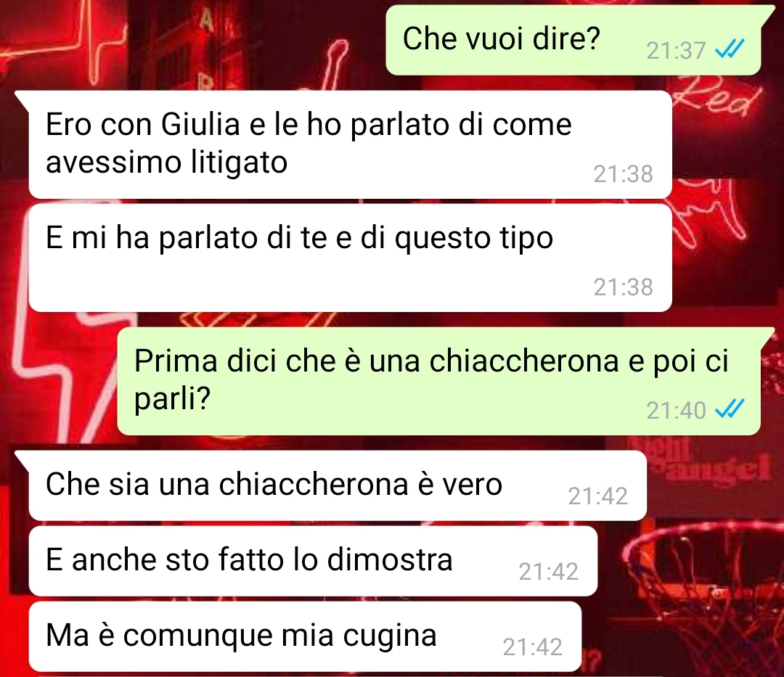Click the 21:38 timestamp on the 'questo tipo' message
Image resolution: width=784 pixels, height=677 pixels.
(x=623, y=287)
